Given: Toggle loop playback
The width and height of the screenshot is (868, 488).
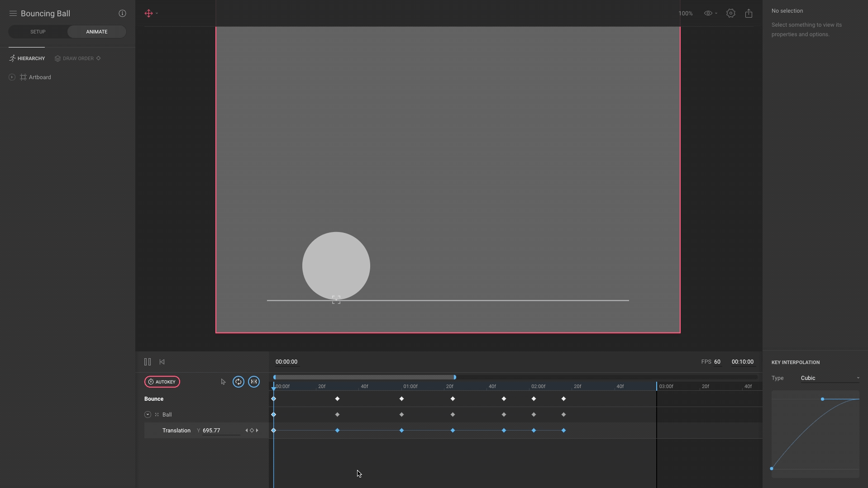Looking at the screenshot, I should (x=238, y=382).
